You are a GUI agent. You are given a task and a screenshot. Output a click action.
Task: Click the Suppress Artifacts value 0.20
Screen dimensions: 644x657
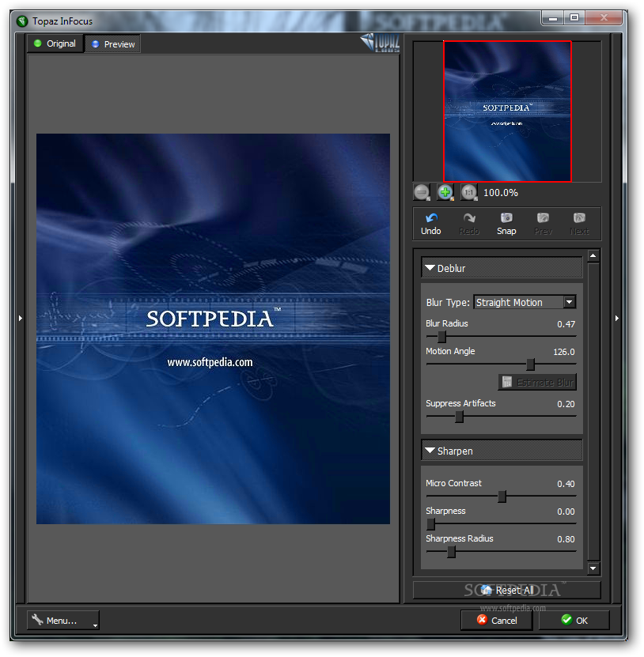[x=566, y=404]
